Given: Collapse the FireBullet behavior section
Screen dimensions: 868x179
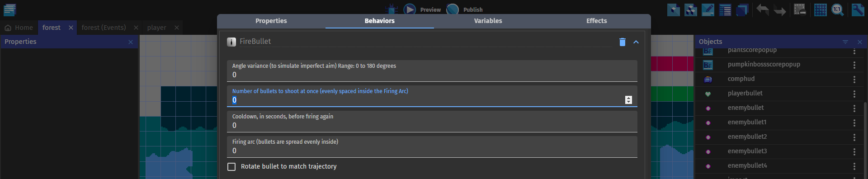Looking at the screenshot, I should [636, 42].
